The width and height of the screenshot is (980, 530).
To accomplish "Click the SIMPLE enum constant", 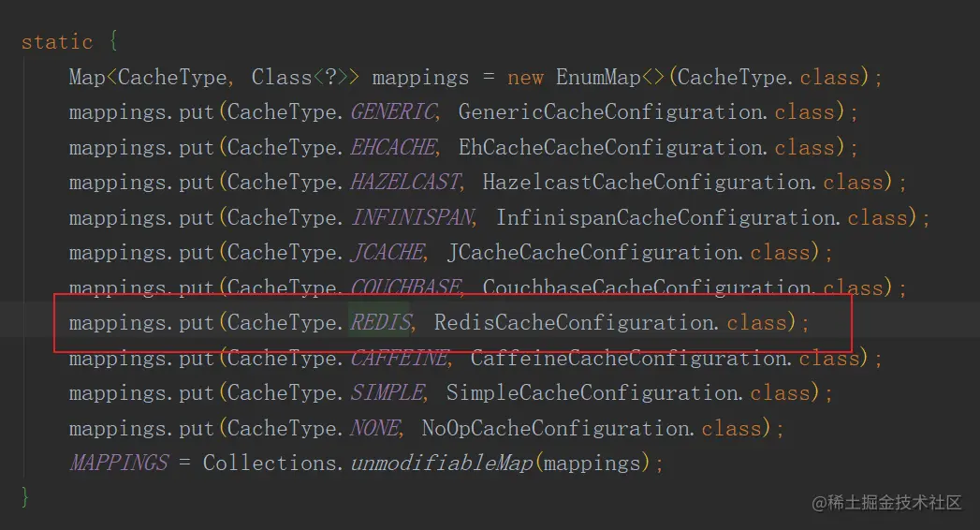I will point(388,393).
